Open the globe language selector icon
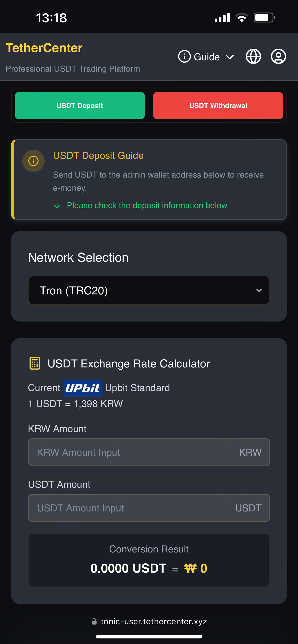 pyautogui.click(x=253, y=57)
